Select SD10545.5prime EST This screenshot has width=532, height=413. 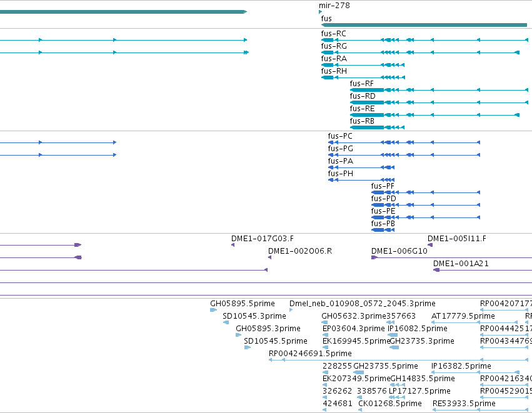248,347
